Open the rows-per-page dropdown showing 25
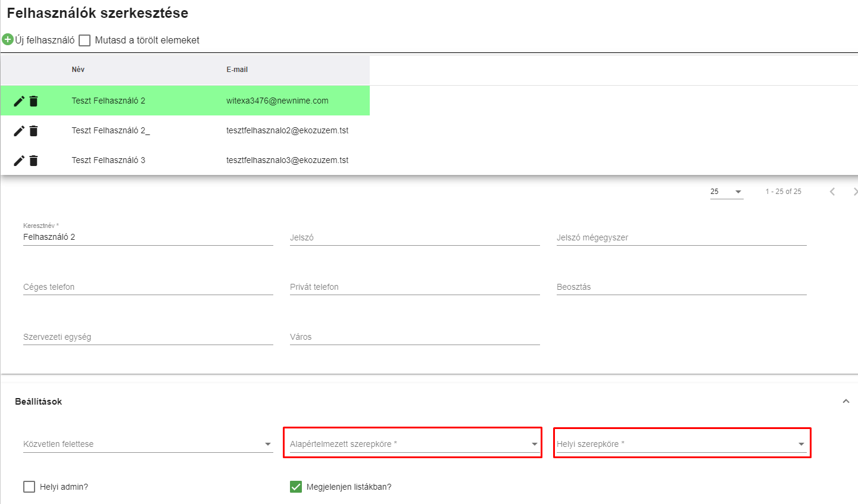 coord(726,192)
